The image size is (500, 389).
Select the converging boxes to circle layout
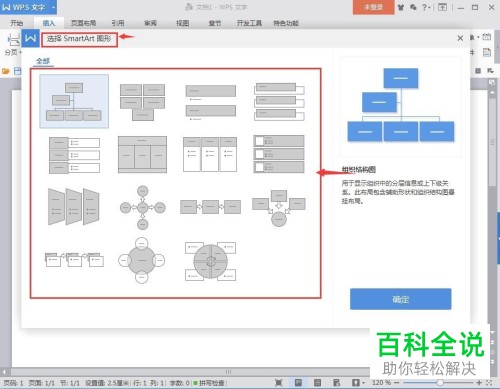point(279,208)
